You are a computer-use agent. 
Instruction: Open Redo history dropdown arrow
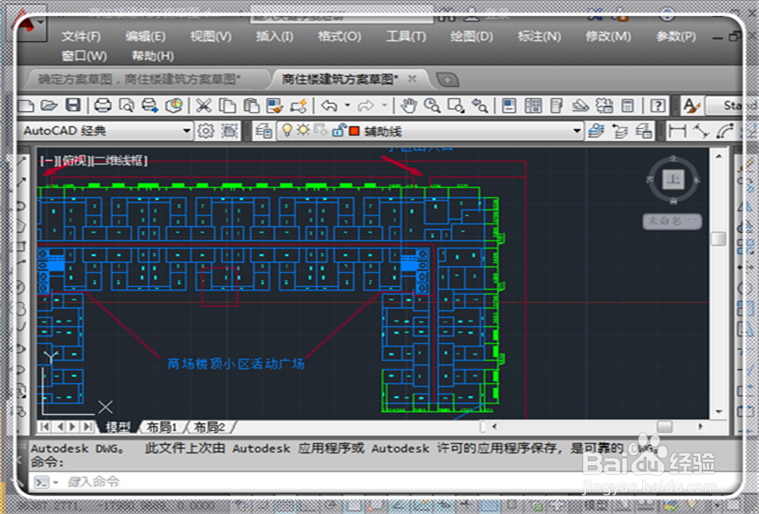click(384, 105)
